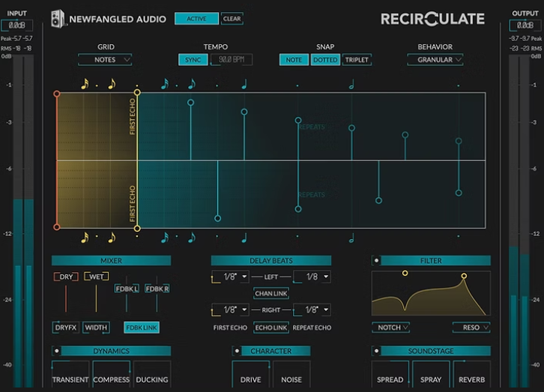Toggle the ECHO LINK button
This screenshot has height=392, width=544.
point(271,328)
